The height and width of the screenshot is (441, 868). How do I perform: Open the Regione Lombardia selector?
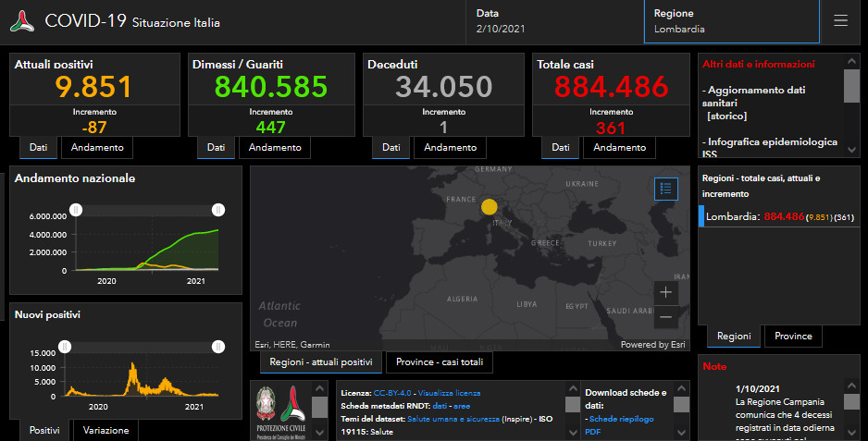(731, 21)
